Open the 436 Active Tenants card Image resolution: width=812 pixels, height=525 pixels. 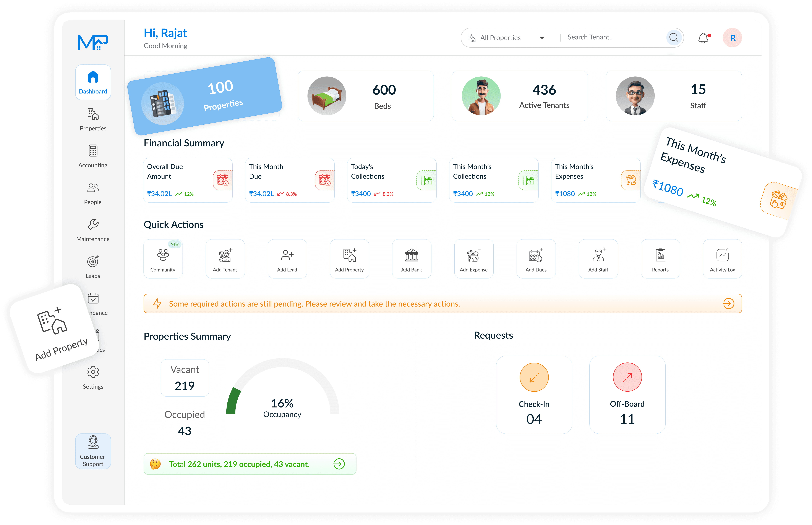(x=520, y=96)
